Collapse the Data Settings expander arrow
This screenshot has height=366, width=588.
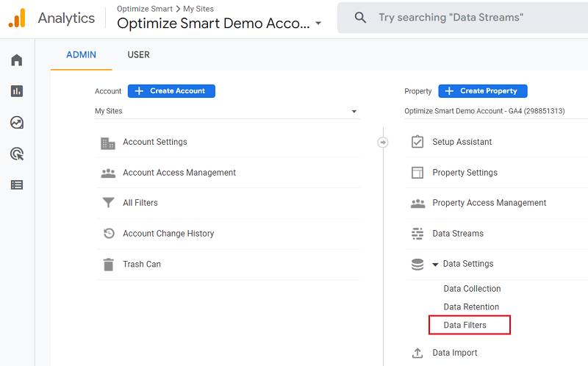[435, 265]
